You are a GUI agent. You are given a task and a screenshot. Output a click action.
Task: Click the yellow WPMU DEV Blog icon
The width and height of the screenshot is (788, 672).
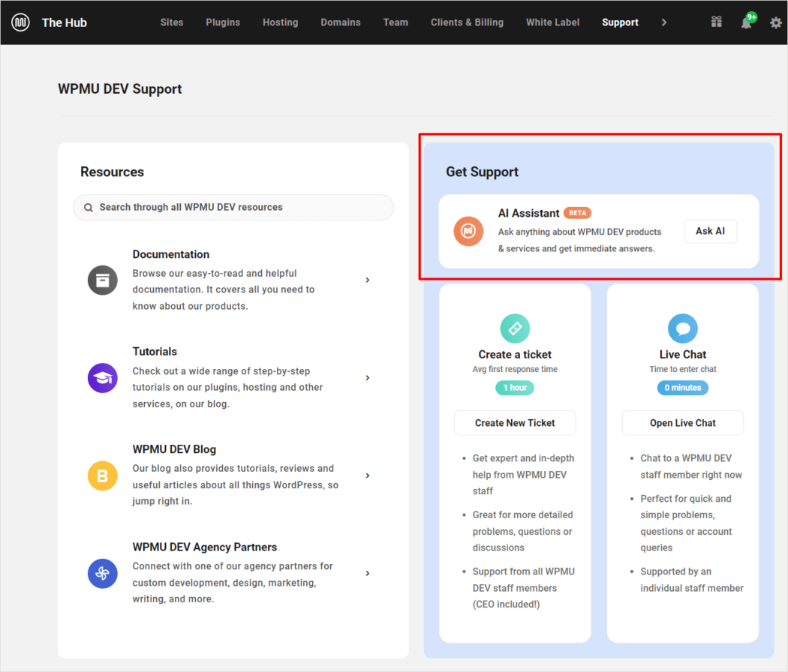[103, 475]
